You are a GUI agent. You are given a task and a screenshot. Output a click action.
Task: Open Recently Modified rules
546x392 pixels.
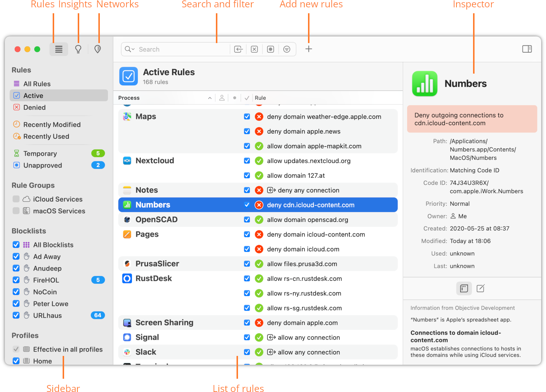click(x=59, y=125)
